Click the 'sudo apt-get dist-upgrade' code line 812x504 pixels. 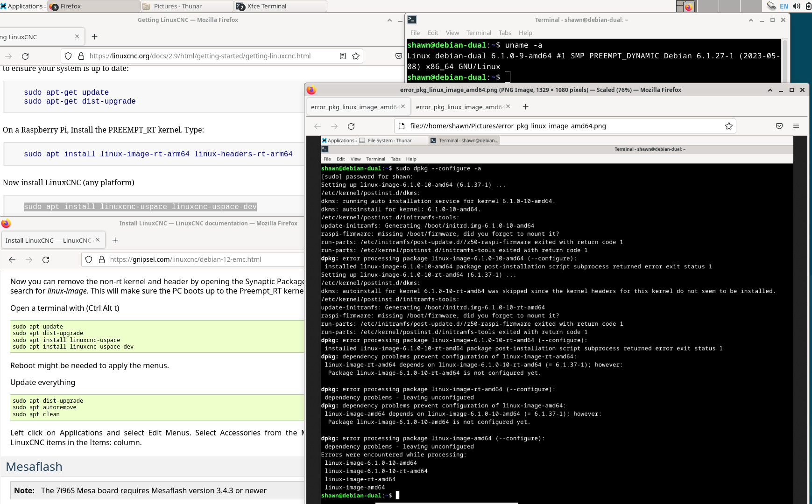[80, 101]
